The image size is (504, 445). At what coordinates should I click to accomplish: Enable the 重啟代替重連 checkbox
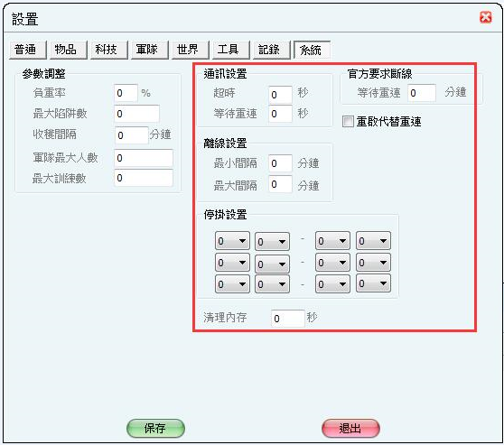[x=348, y=122]
